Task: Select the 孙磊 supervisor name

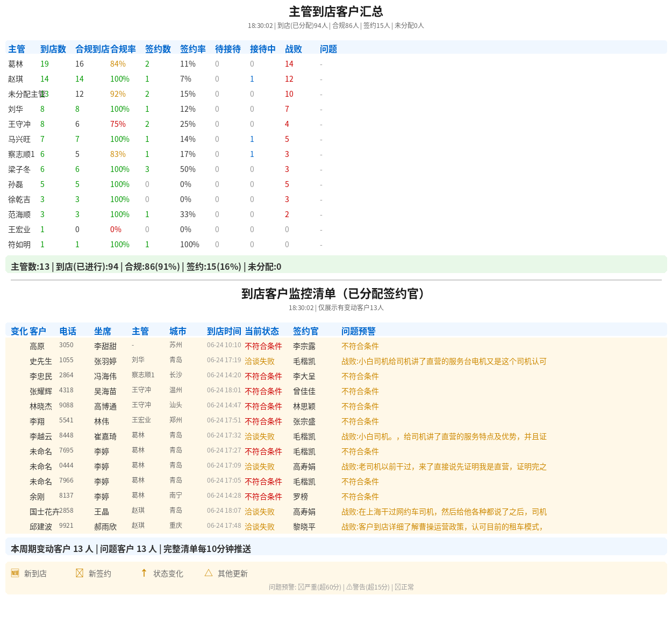Action: [x=16, y=184]
